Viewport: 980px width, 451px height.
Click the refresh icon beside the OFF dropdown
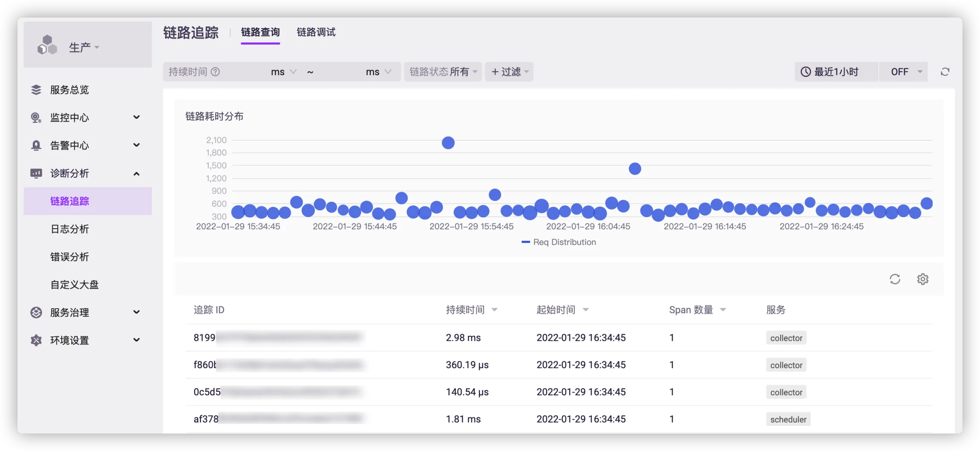(945, 72)
